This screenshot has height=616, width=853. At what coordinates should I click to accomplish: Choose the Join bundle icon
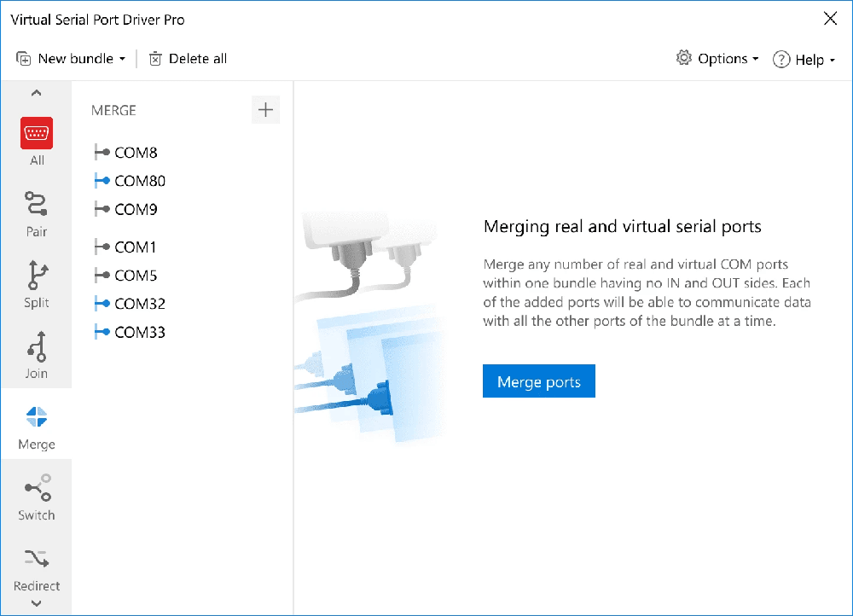(37, 346)
